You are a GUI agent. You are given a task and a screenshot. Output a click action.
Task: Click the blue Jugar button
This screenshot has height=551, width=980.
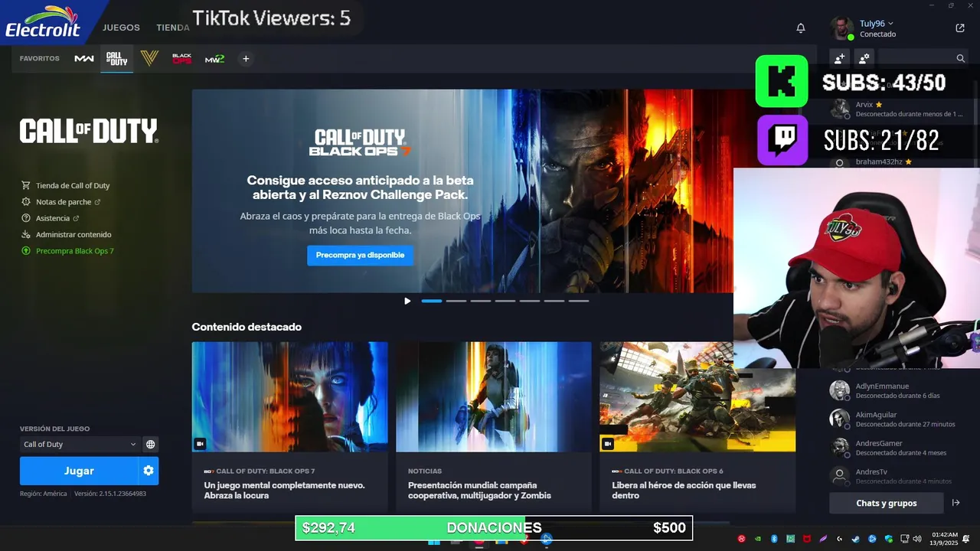coord(79,471)
